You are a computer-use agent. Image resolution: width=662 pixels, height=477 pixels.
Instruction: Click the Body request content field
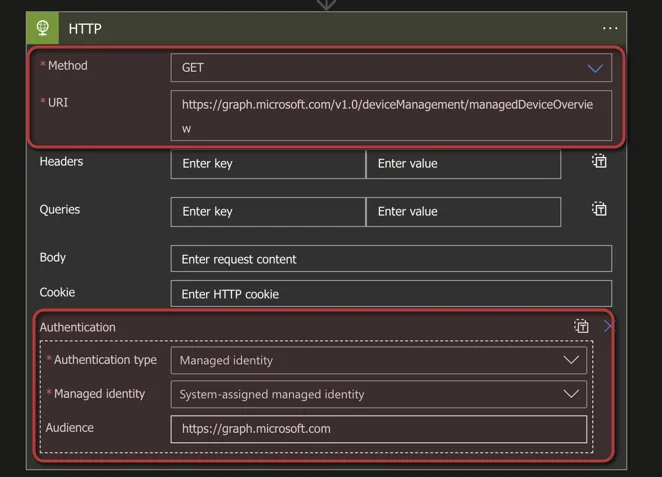click(x=391, y=258)
